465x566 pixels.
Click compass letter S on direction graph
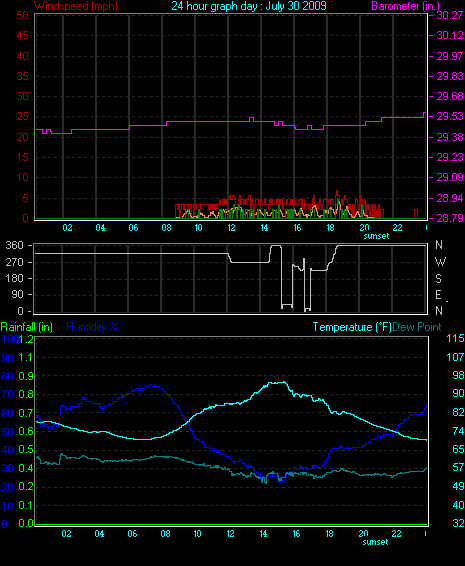(439, 278)
